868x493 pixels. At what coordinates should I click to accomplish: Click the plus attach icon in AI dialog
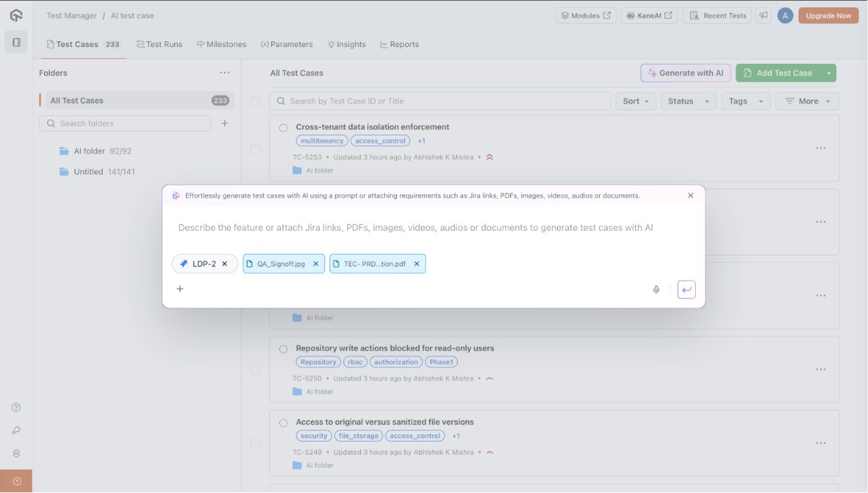click(180, 289)
